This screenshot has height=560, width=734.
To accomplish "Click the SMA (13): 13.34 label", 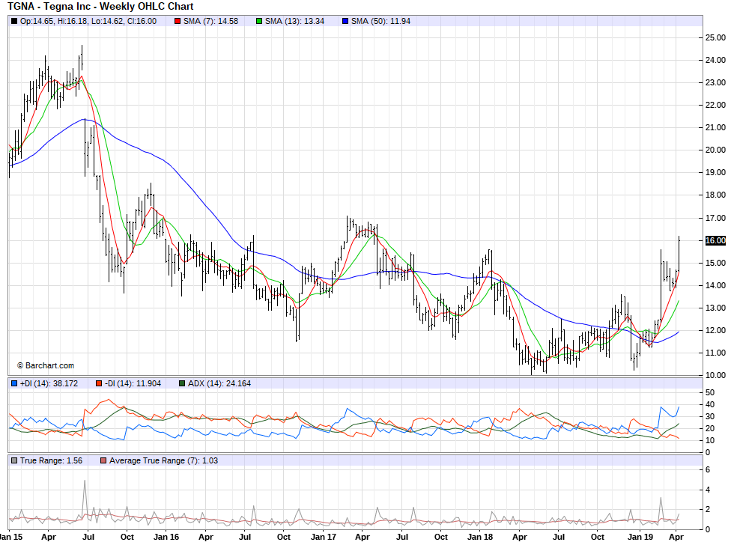I will tap(294, 21).
